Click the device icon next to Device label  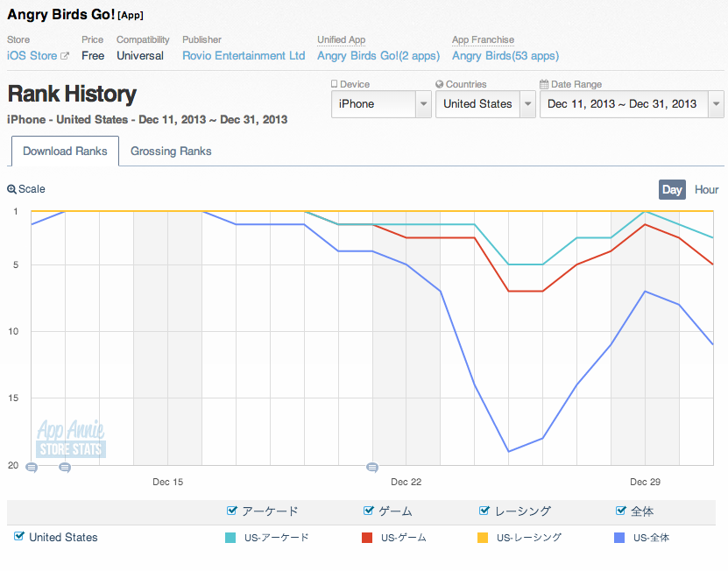(x=334, y=84)
